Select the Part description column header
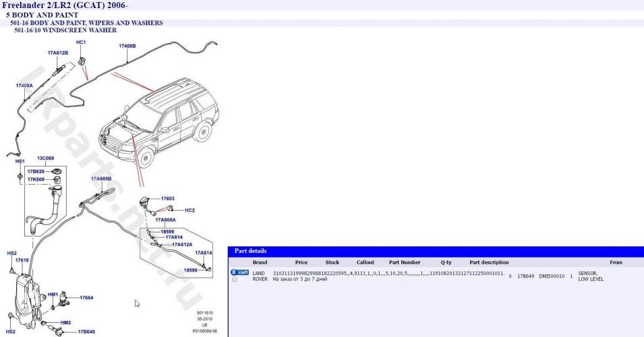This screenshot has height=337, width=644. 489,262
